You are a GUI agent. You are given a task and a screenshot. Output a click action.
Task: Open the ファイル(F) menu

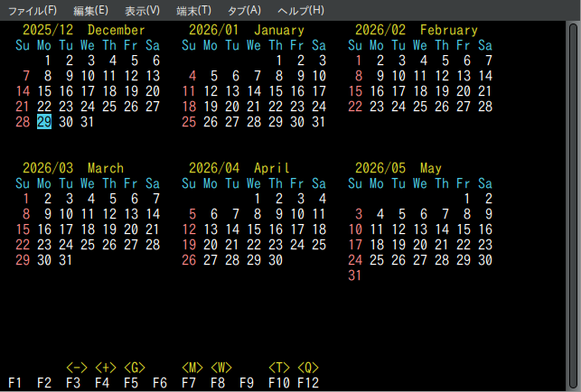tap(33, 10)
